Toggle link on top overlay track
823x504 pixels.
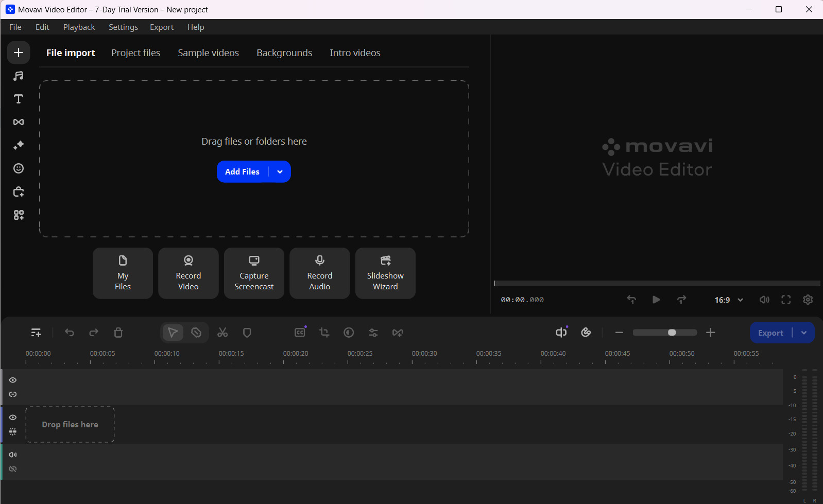pos(13,394)
